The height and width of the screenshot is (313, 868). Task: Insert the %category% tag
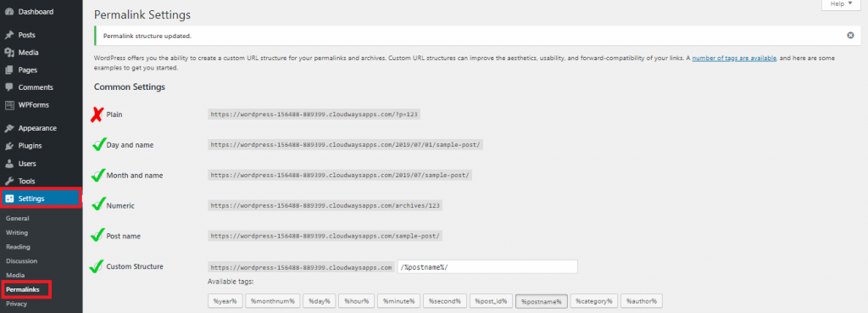[593, 301]
